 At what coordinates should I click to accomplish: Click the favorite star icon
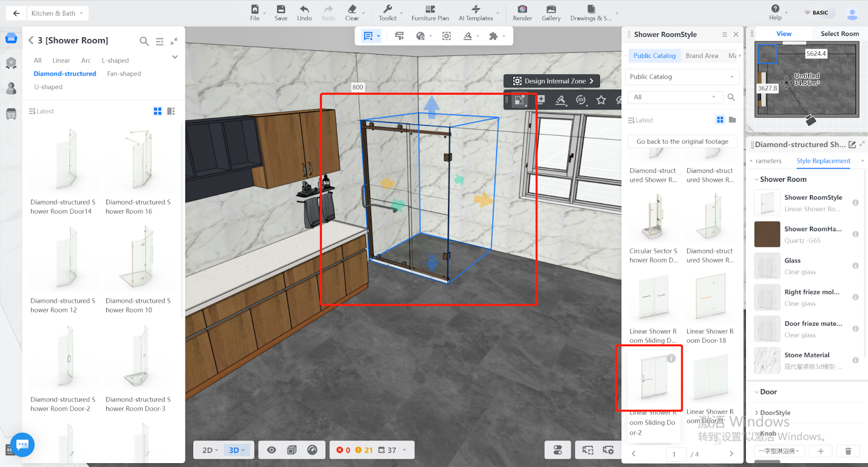coord(601,100)
